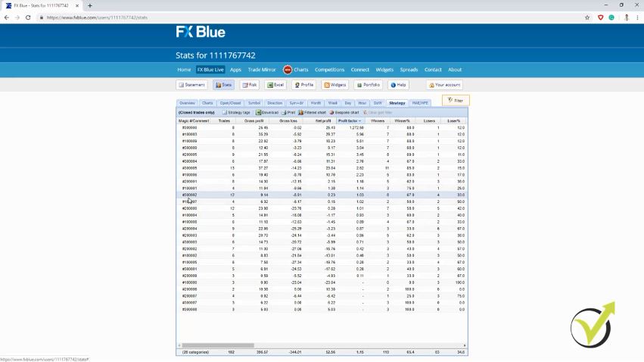Sort by the Losers column header

[429, 121]
